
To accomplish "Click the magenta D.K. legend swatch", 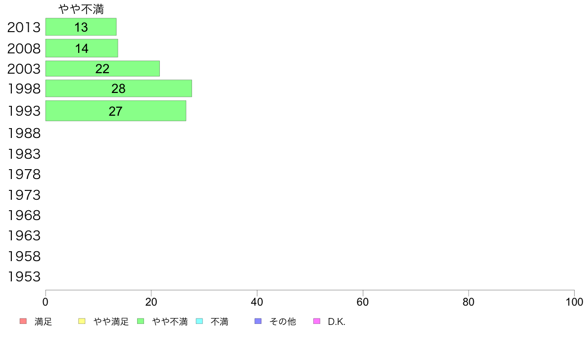I will point(317,321).
